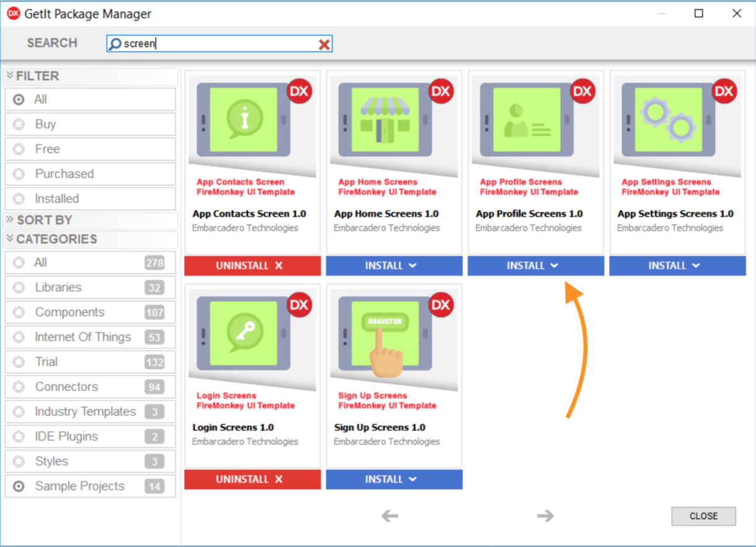This screenshot has width=756, height=547.
Task: Choose the Connectors category
Action: point(90,387)
